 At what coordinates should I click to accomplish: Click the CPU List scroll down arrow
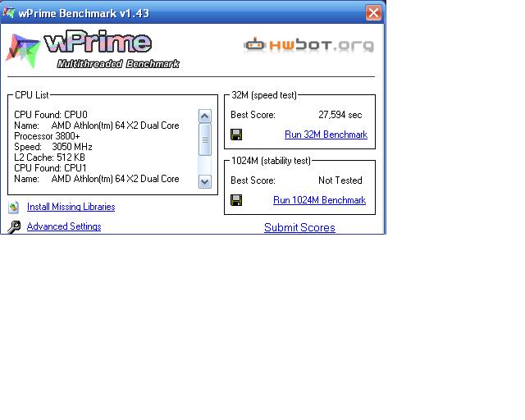click(205, 182)
